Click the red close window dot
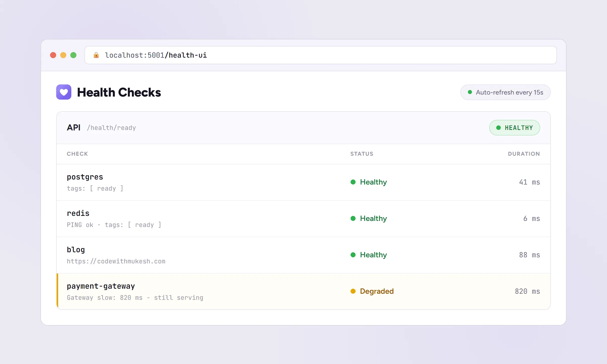The image size is (607, 364). pos(53,55)
